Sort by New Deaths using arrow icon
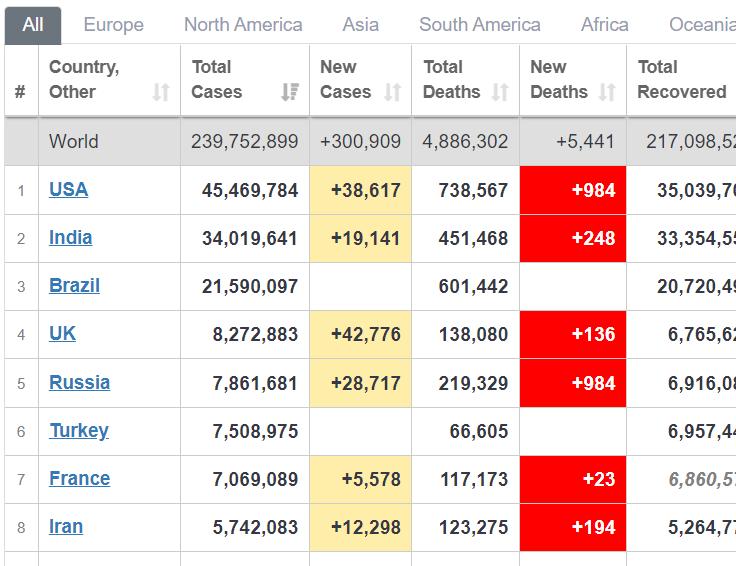 pyautogui.click(x=607, y=93)
